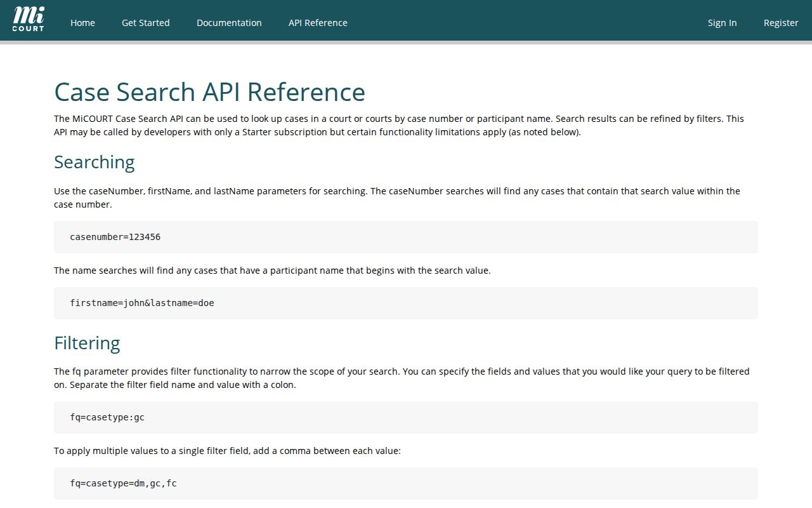The image size is (812, 508).
Task: Open the Register page
Action: pyautogui.click(x=781, y=23)
